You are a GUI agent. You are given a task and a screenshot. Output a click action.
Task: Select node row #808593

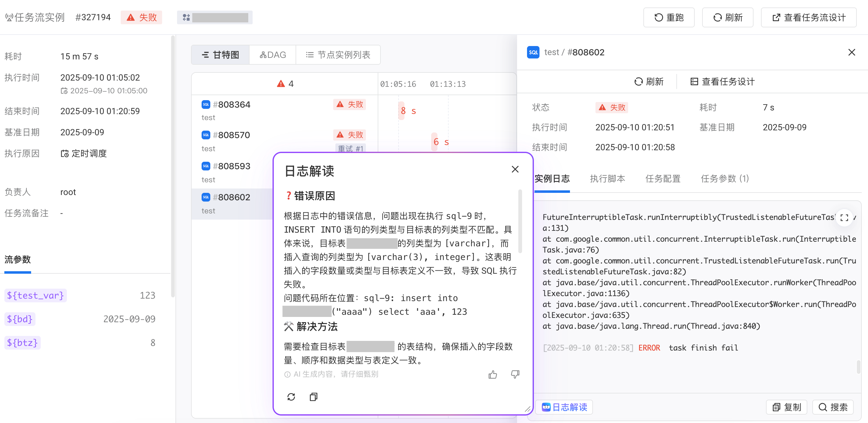[232, 173]
